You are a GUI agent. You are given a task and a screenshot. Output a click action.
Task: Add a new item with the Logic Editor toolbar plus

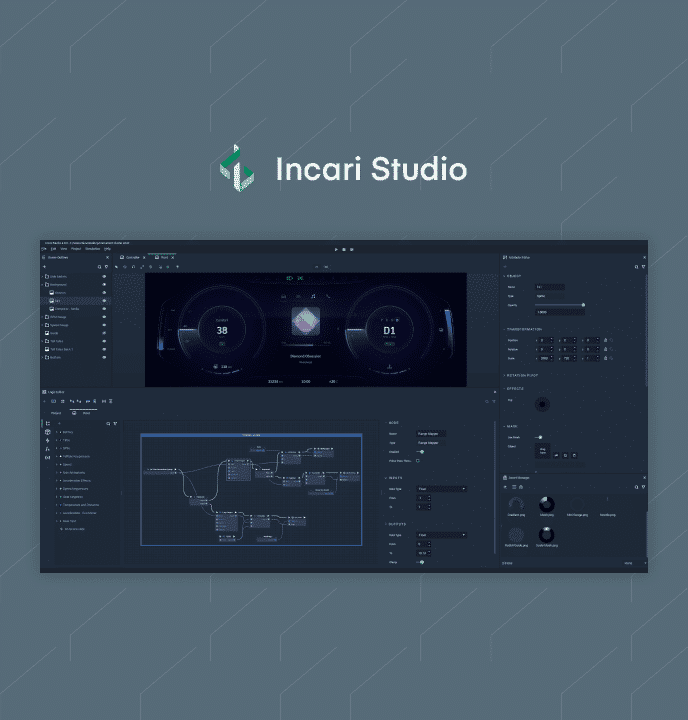click(x=45, y=401)
